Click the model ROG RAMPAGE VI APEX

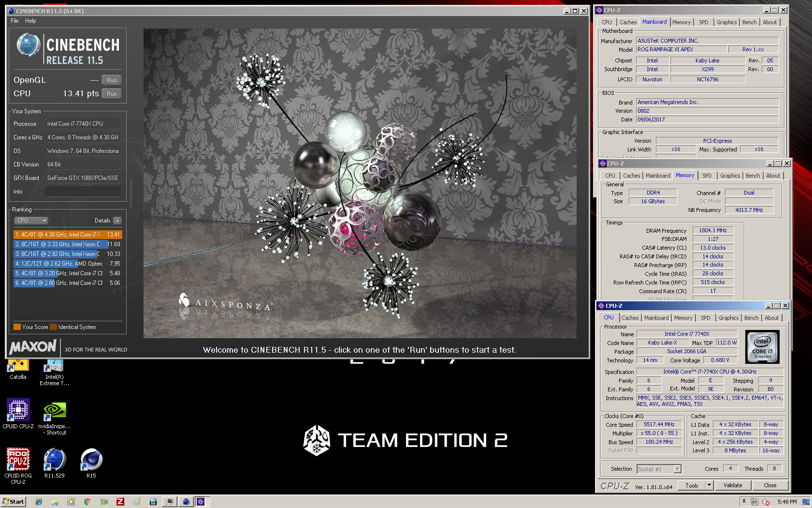pos(681,49)
